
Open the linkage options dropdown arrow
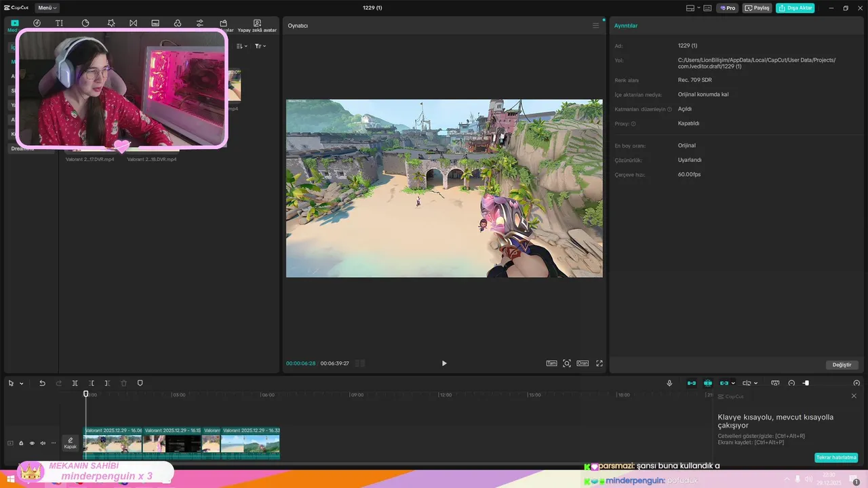pos(733,384)
